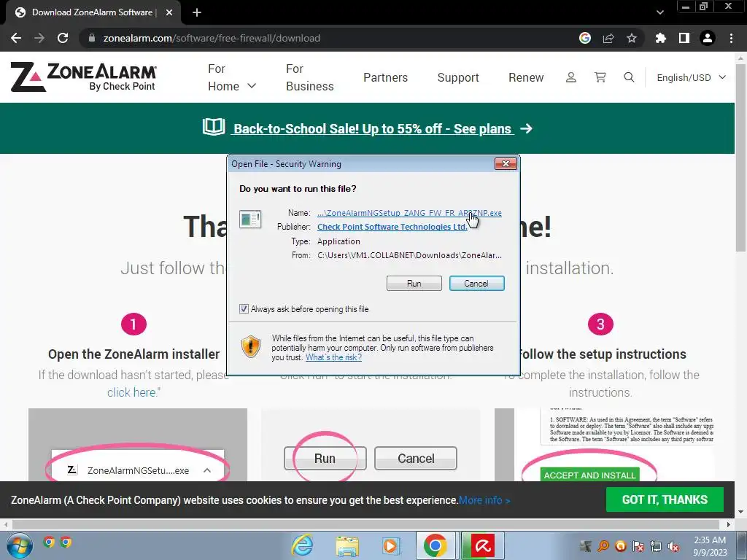Open Windows Media Player on taskbar

tap(390, 545)
